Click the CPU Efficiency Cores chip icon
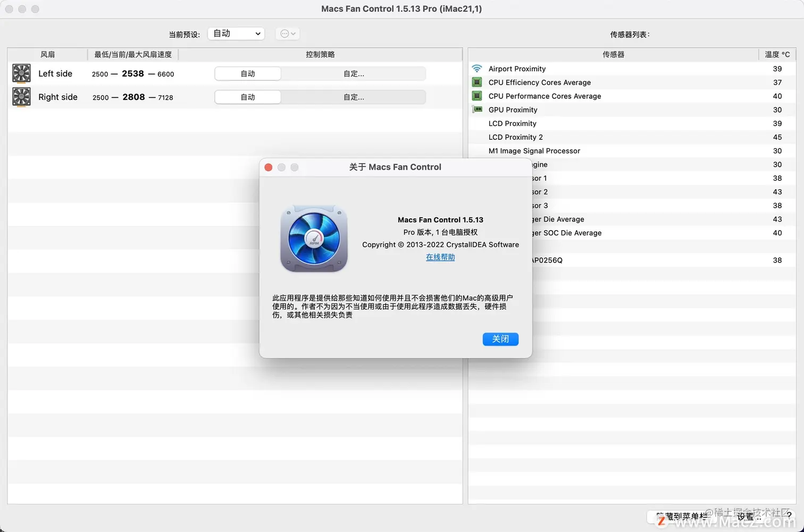 (x=477, y=82)
